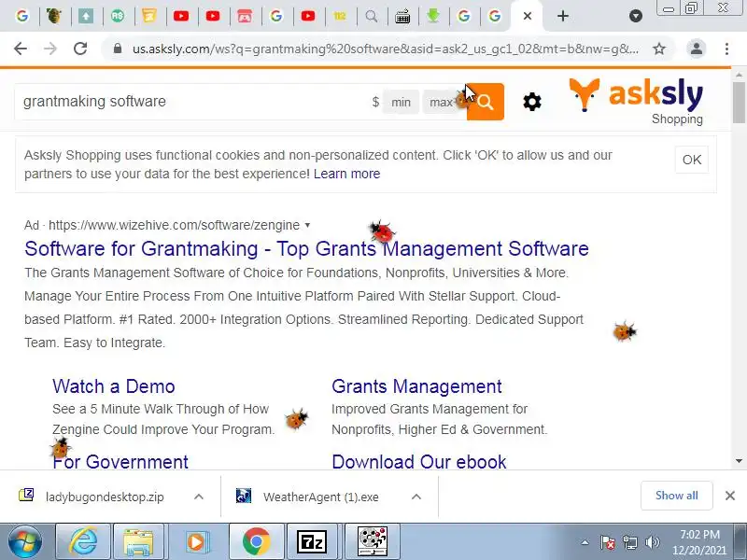Viewport: 747px width, 560px height.
Task: Click the Chrome taskbar icon
Action: tap(256, 542)
